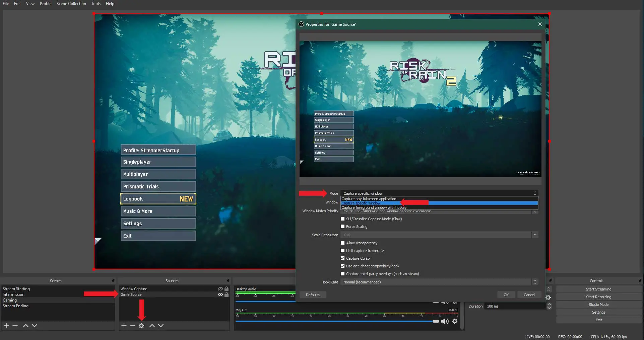Enable Force Scaling checkbox
Screen dimensions: 644x340
click(342, 227)
